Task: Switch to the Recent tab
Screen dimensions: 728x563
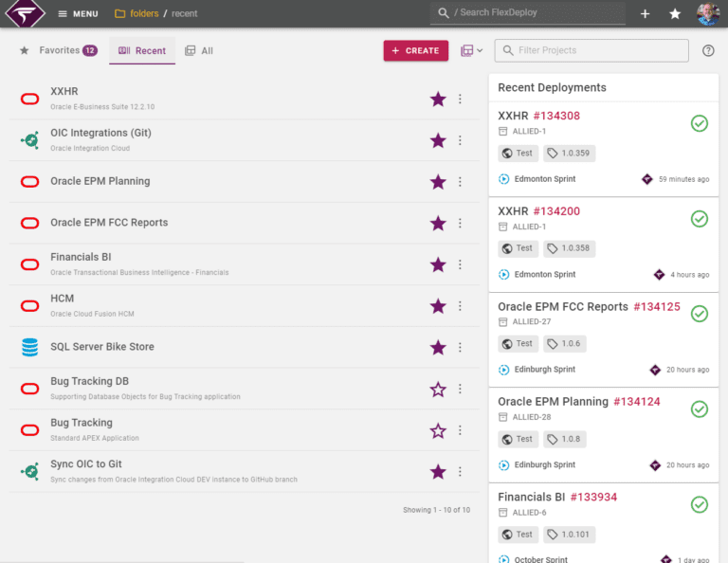Action: point(142,50)
